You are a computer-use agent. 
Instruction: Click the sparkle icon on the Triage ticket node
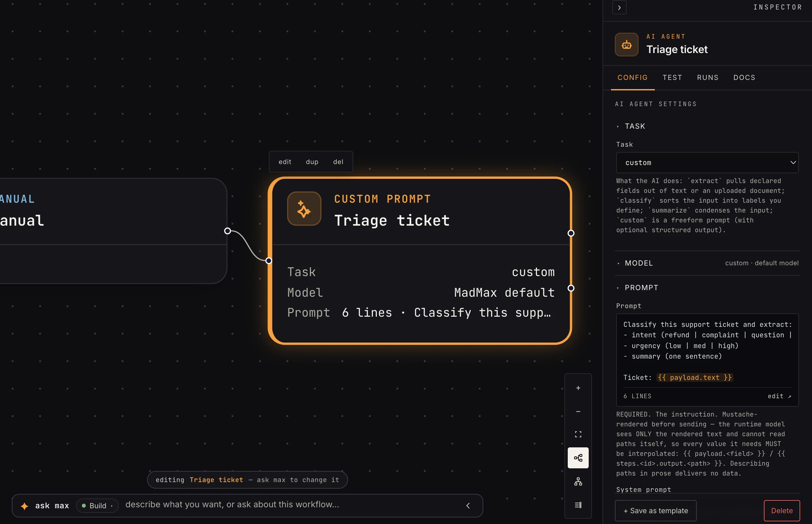[x=304, y=209]
